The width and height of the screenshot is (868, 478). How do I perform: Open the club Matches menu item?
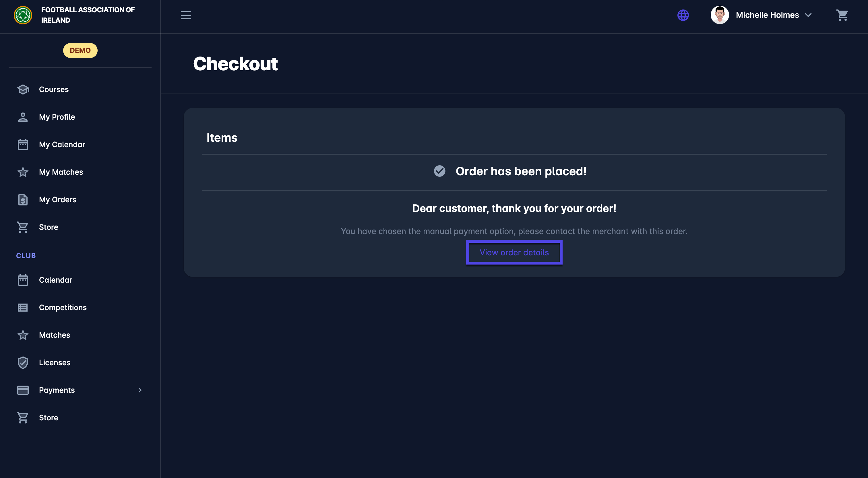(x=55, y=335)
